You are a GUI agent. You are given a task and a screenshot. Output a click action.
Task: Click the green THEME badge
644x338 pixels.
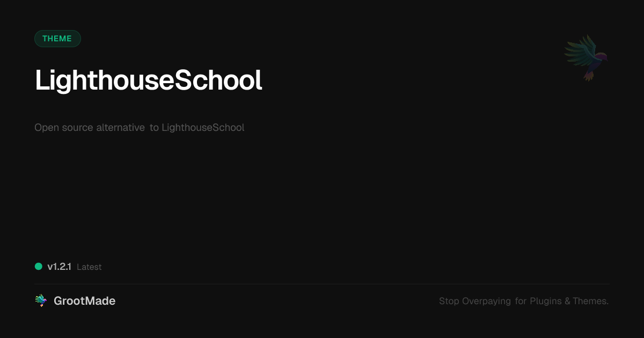[x=57, y=39]
